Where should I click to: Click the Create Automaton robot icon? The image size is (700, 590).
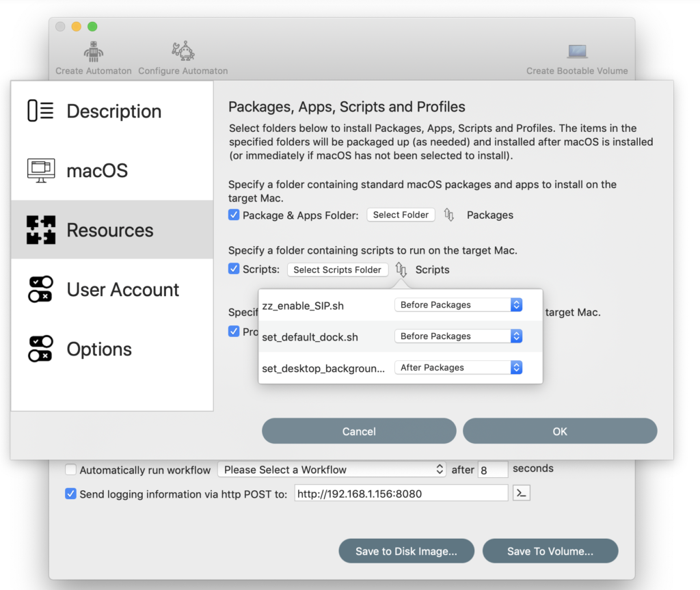tap(93, 51)
